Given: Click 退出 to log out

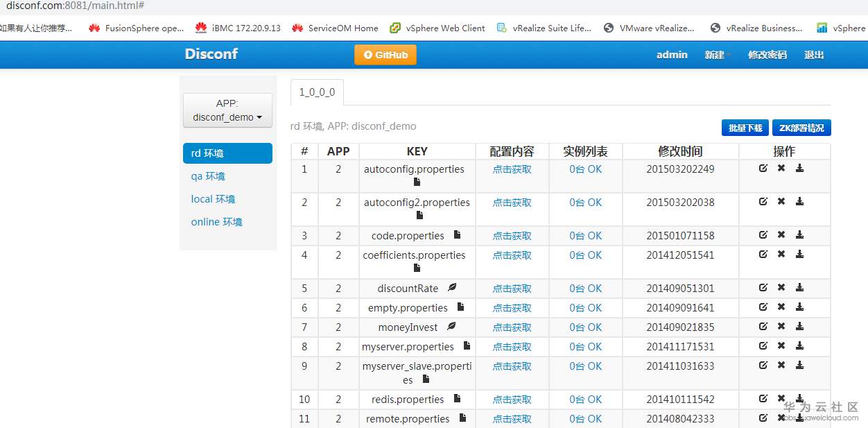Looking at the screenshot, I should pos(814,55).
